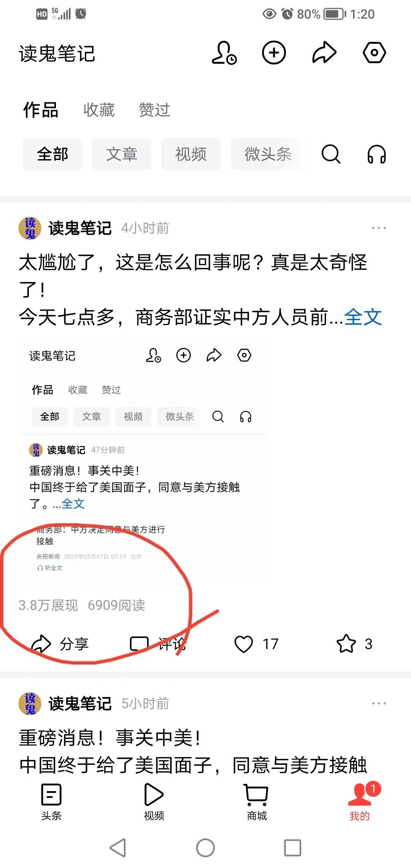Viewport: 411px width, 868px height.
Task: Switch to the 收藏 tab
Action: [x=99, y=110]
